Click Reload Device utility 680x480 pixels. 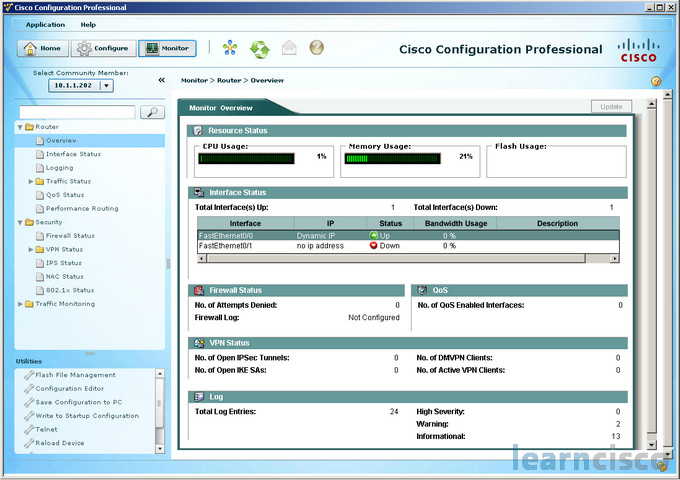(60, 443)
